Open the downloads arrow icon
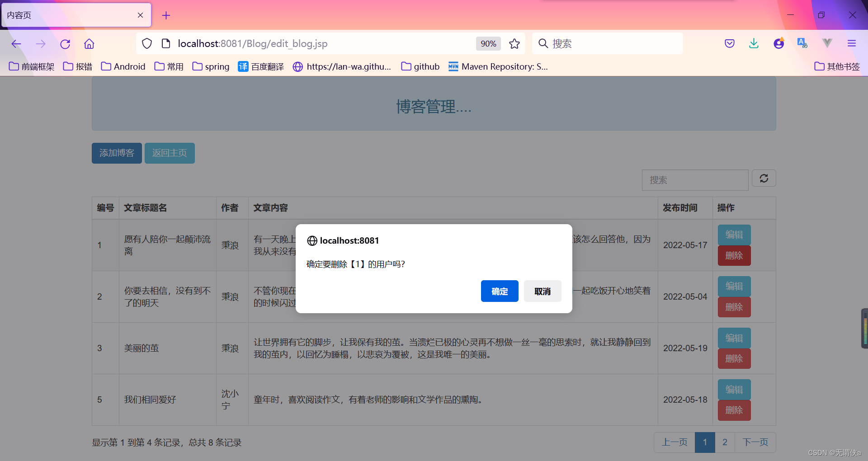This screenshot has width=868, height=461. 754,43
